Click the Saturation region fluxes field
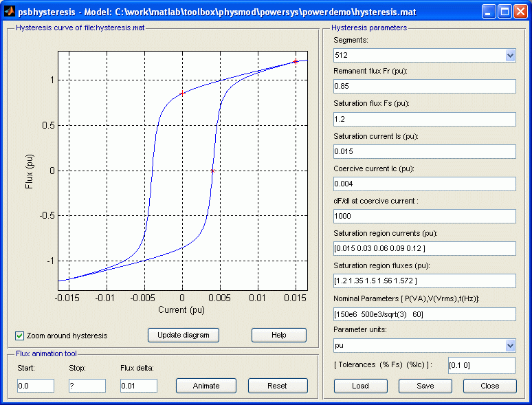This screenshot has height=405, width=532. tap(425, 281)
